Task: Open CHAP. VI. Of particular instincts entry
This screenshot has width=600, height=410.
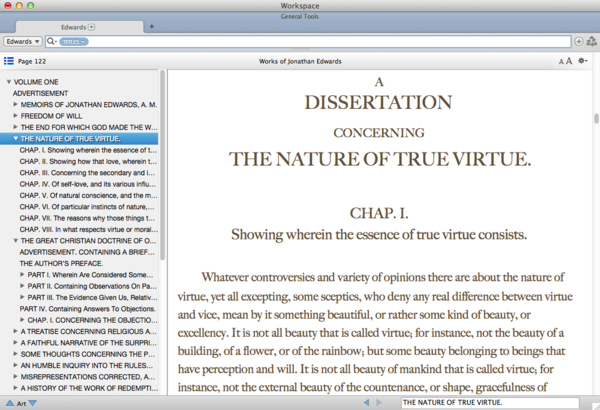Action: [x=87, y=207]
